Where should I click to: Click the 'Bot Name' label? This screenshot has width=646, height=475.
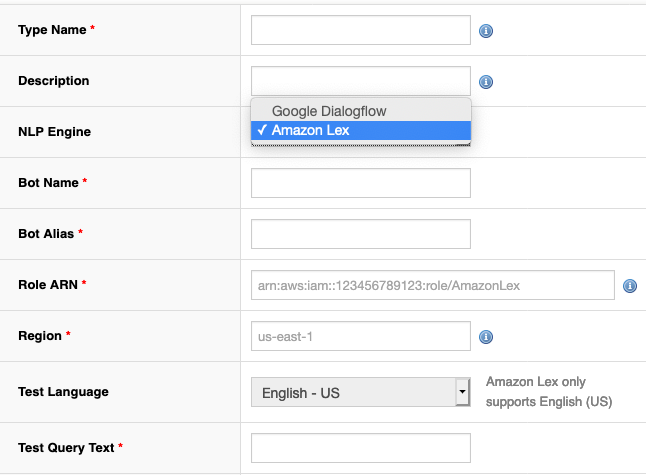pos(48,183)
